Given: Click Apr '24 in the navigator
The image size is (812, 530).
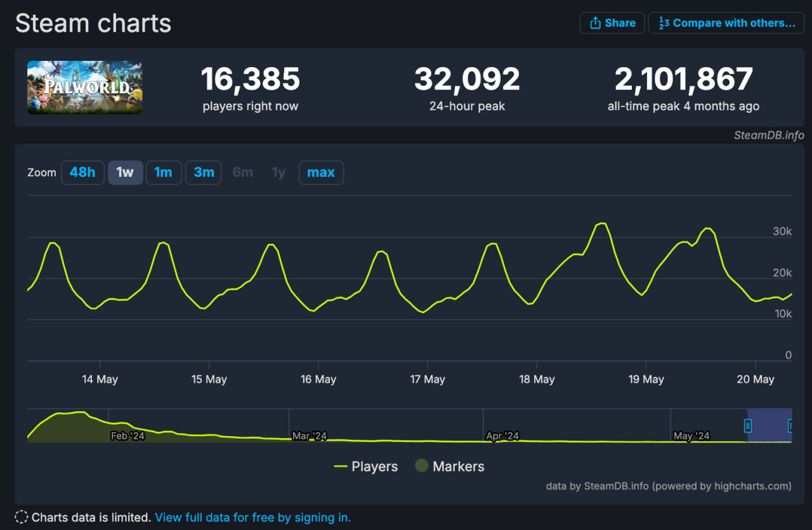Looking at the screenshot, I should coord(502,436).
